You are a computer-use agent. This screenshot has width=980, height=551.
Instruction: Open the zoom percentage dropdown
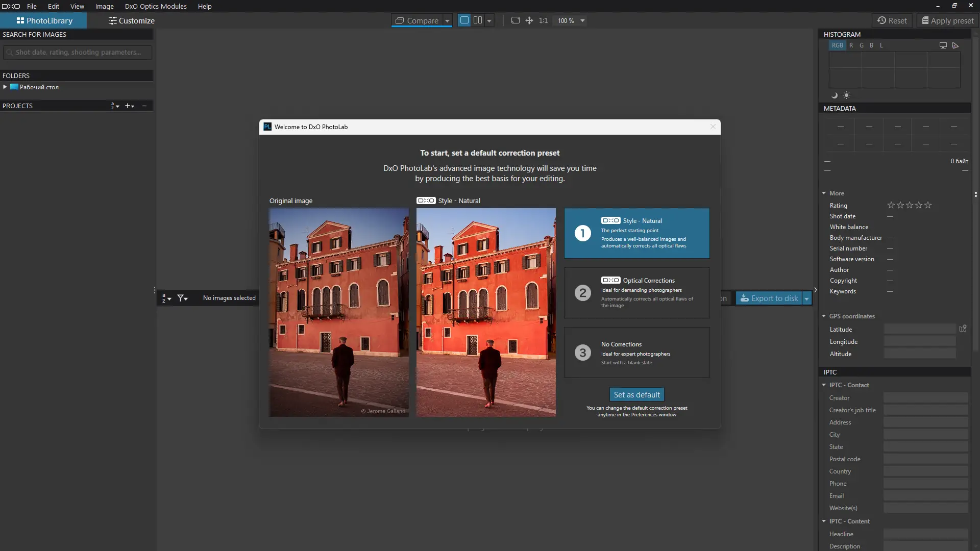(582, 21)
